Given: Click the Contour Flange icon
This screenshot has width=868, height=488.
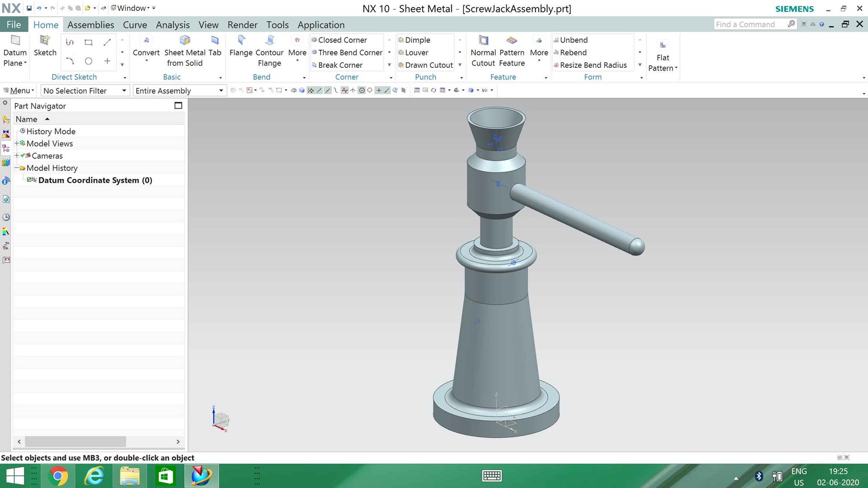Looking at the screenshot, I should tap(270, 41).
